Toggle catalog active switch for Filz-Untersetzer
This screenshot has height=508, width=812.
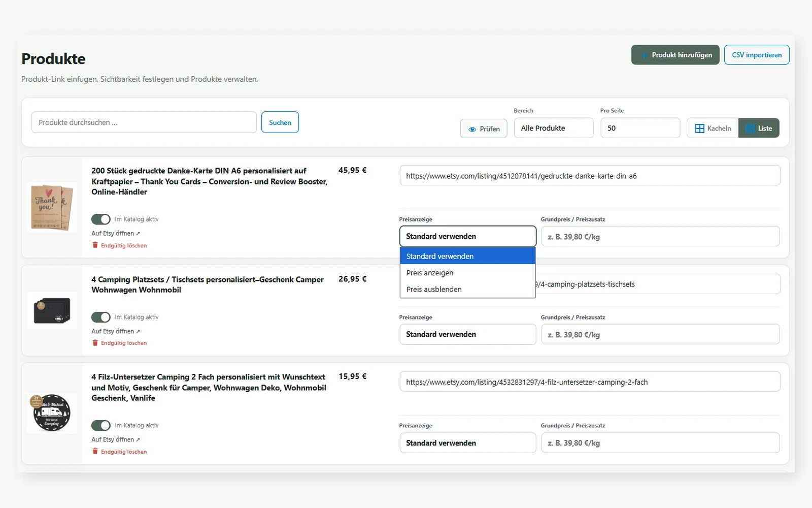click(101, 425)
